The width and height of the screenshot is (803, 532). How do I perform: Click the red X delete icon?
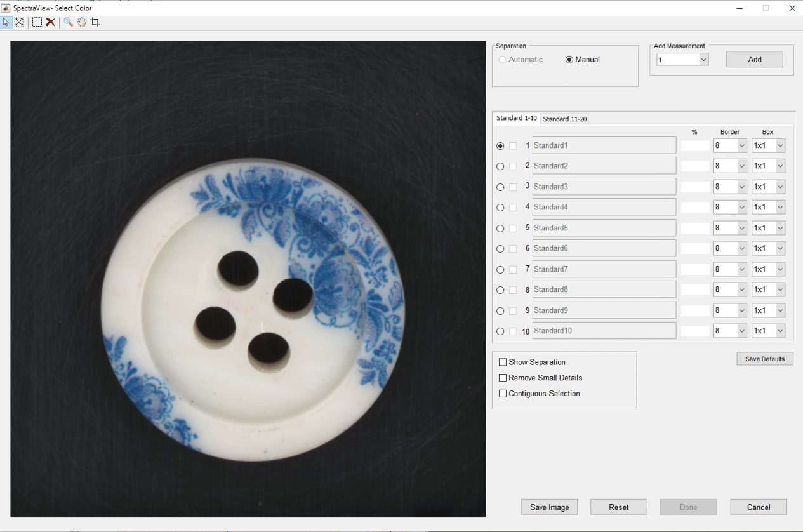pyautogui.click(x=50, y=22)
